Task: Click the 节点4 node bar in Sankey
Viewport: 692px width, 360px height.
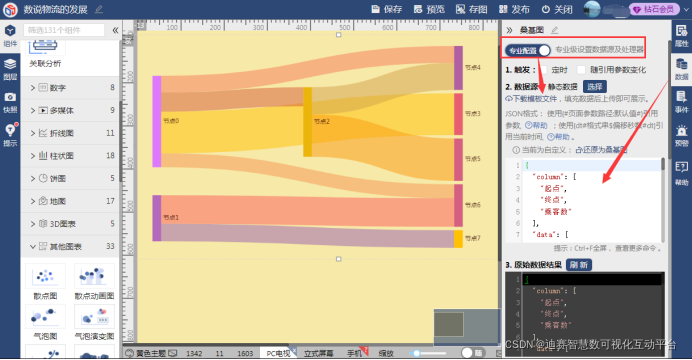Action: 459,68
